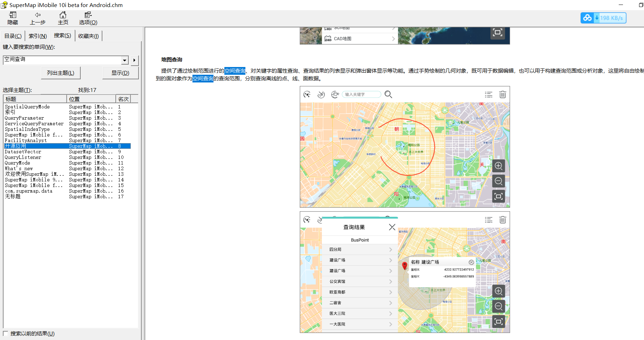Click the cancel-gesture icon in first map toolbar
This screenshot has height=340, width=644.
click(321, 94)
